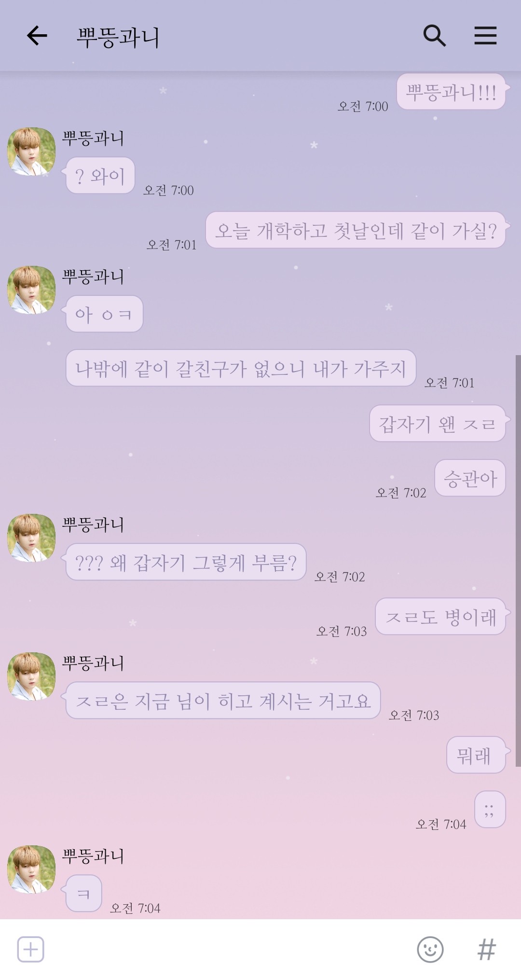Screen dimensions: 521x980
Task: Open the emoticon smiley picker
Action: [430, 949]
